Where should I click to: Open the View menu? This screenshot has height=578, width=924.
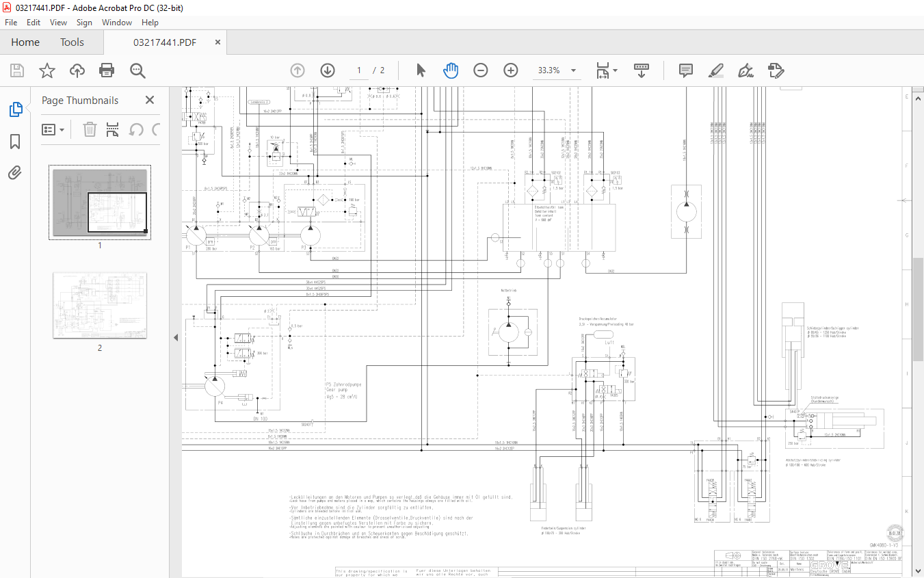click(58, 23)
